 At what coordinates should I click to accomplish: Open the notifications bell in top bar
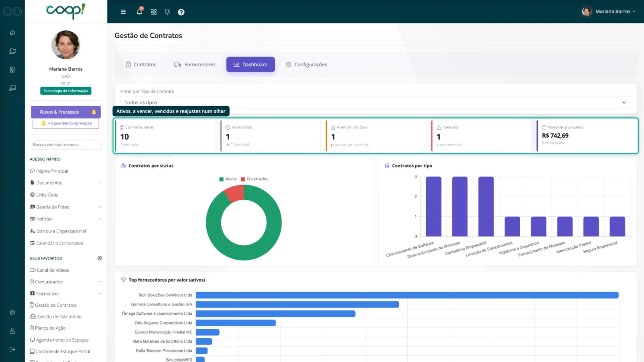click(139, 11)
